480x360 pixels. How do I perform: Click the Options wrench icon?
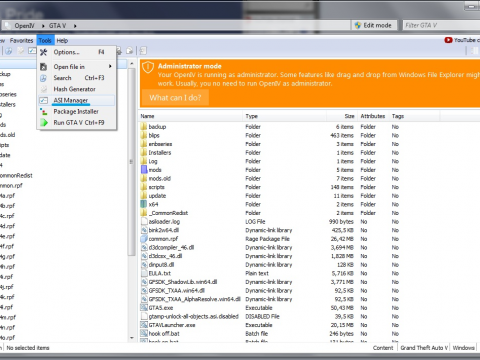(x=43, y=52)
